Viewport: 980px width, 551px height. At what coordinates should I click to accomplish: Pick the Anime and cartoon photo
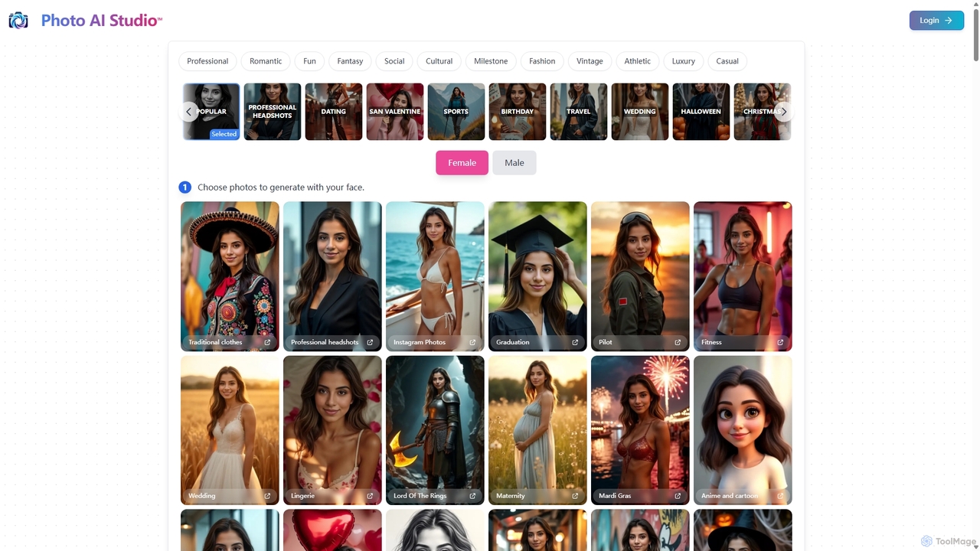743,430
